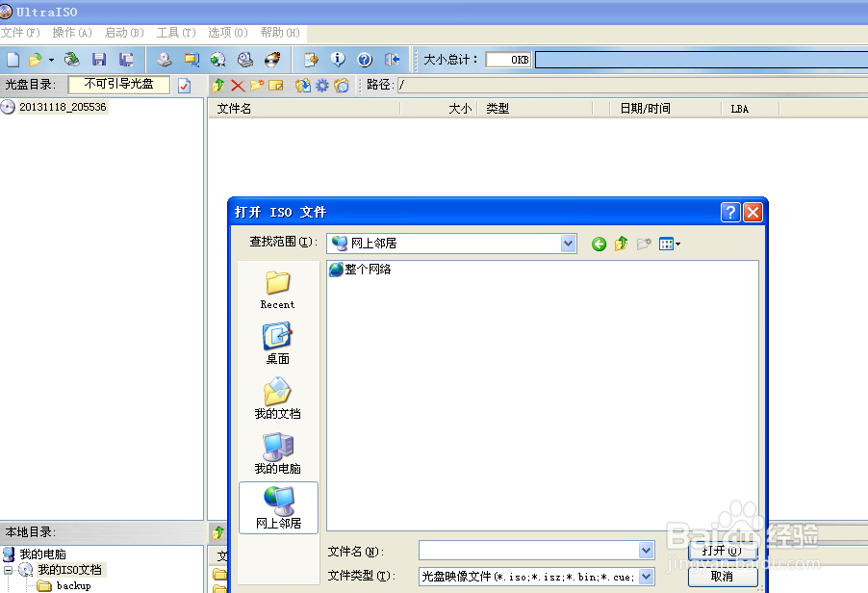Click the Convert image disc icon
This screenshot has height=593, width=868.
(x=218, y=60)
